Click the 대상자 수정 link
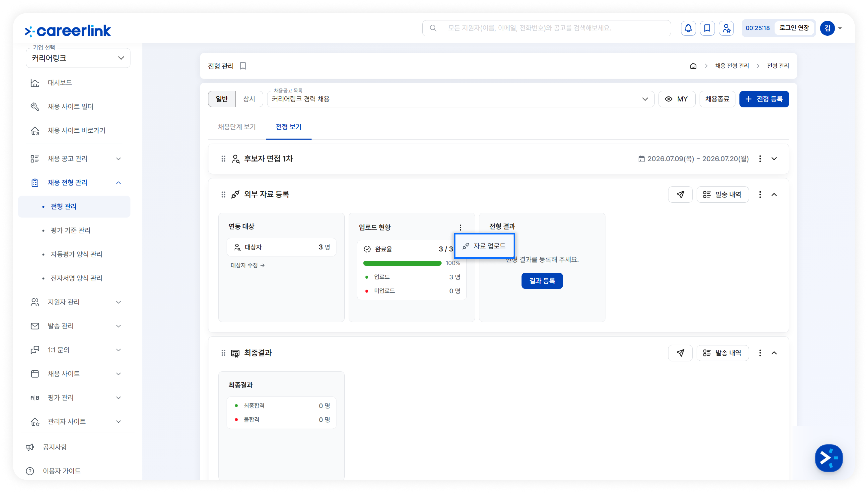 click(248, 265)
